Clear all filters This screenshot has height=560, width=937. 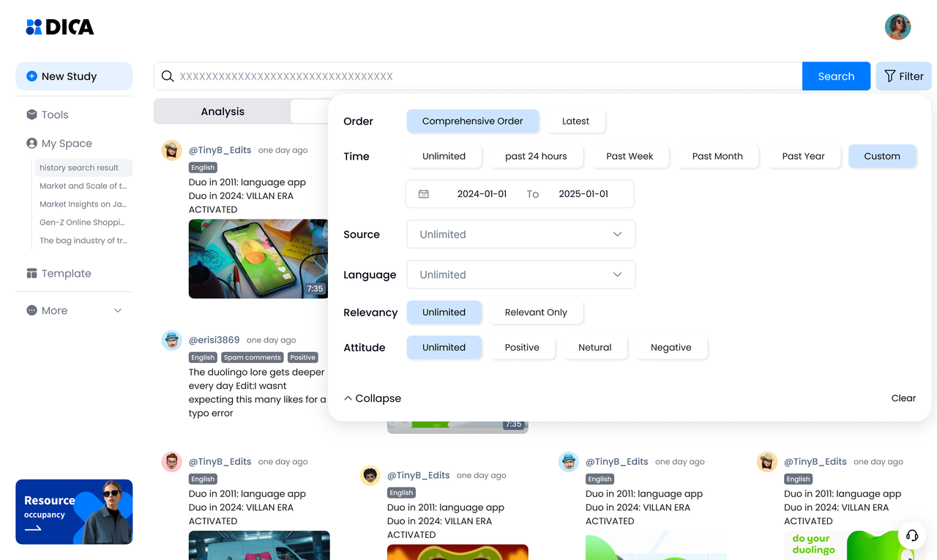click(903, 398)
